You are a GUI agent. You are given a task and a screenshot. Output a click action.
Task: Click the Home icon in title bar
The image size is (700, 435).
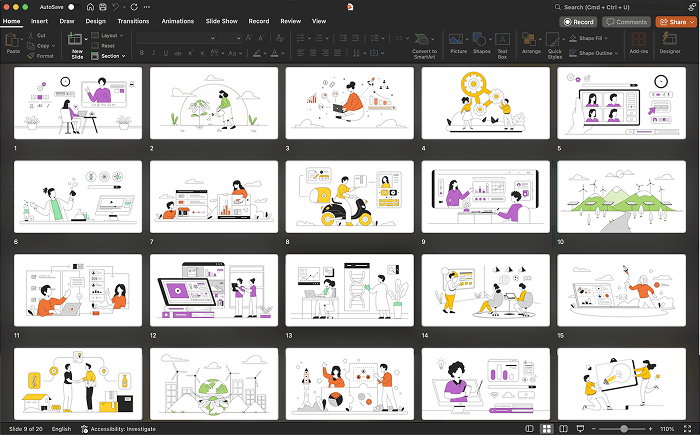[x=91, y=7]
